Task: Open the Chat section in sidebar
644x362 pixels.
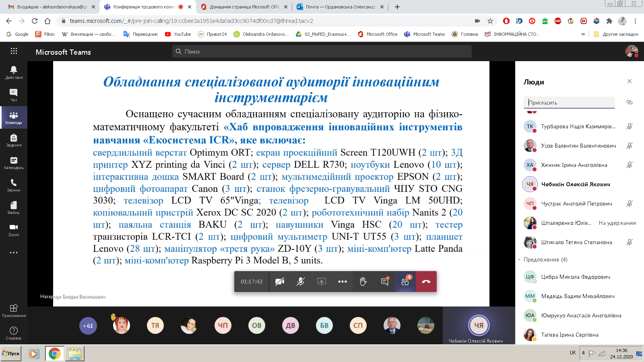Action: 14,95
